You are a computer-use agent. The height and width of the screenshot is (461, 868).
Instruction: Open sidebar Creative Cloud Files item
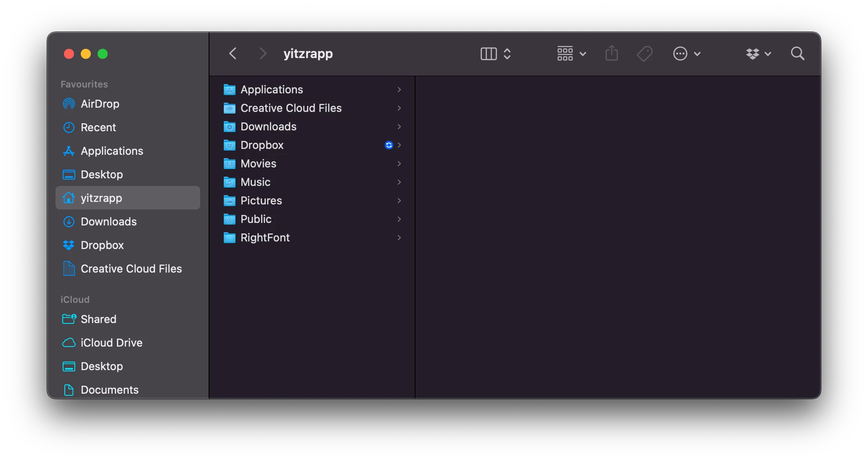coord(131,269)
